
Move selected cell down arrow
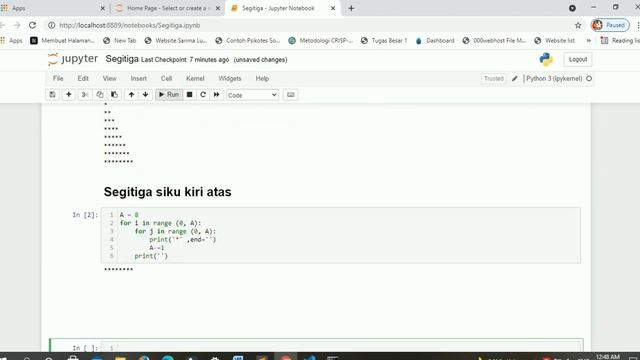click(145, 95)
